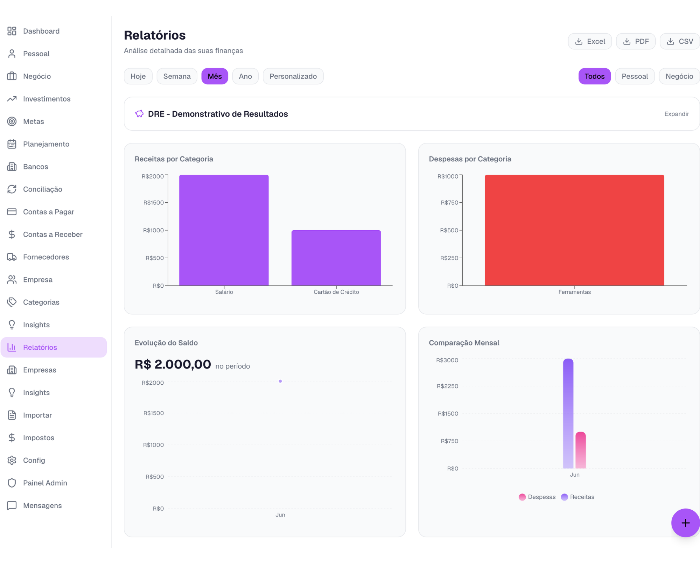
Task: Click the pink Despesas legend swatch
Action: point(522,497)
